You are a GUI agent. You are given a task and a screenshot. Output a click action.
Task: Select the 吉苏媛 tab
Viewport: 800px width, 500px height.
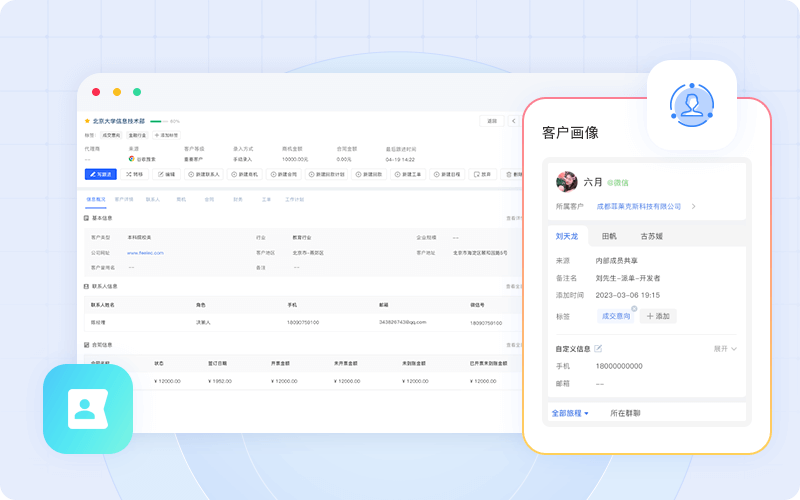[652, 237]
